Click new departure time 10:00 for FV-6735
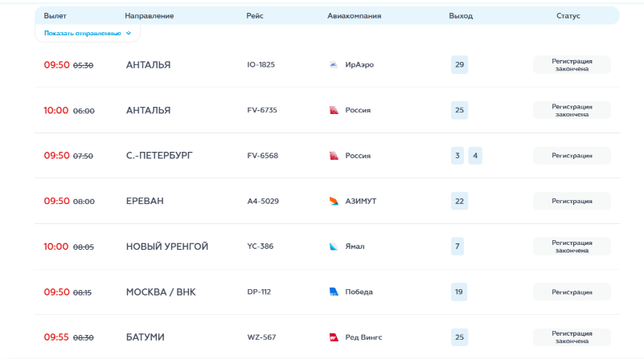 56,110
